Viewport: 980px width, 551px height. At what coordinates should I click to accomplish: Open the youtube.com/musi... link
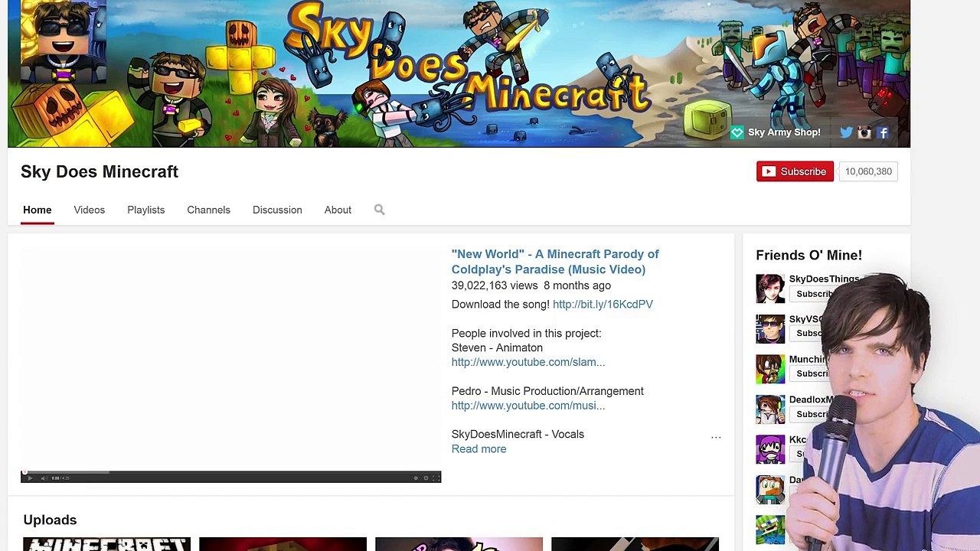tap(528, 406)
